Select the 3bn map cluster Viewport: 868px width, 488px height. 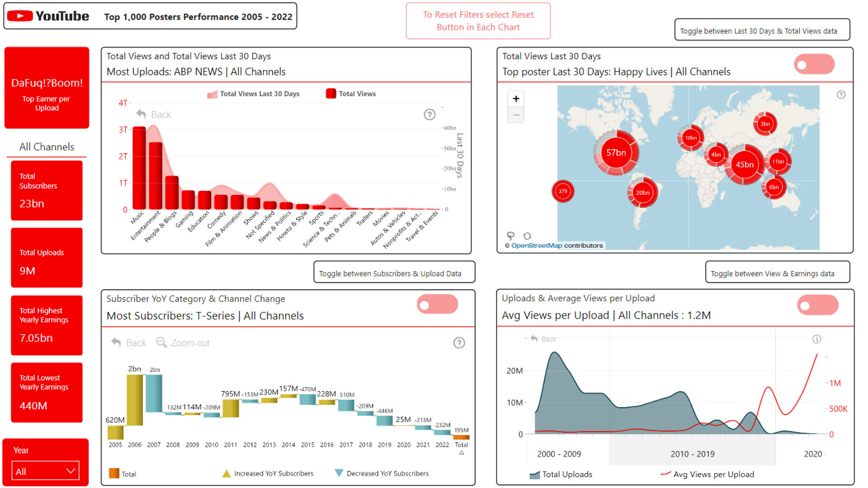pyautogui.click(x=765, y=124)
